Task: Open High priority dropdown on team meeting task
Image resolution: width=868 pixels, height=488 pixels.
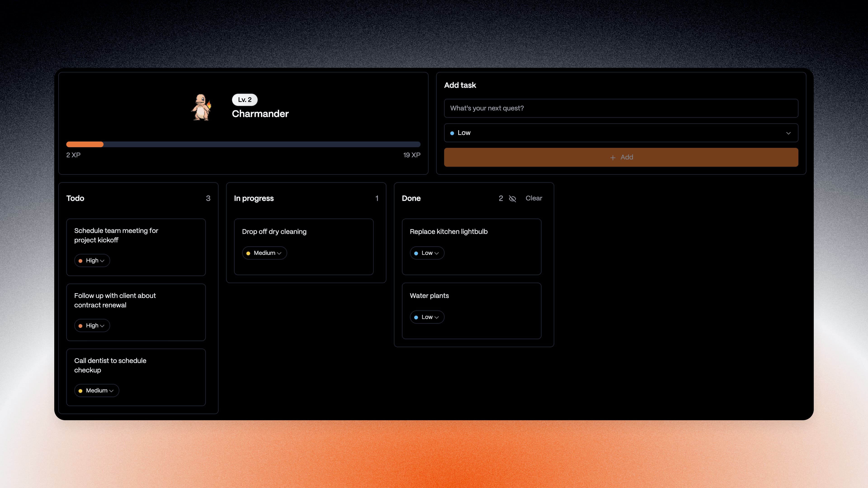Action: [x=92, y=261]
